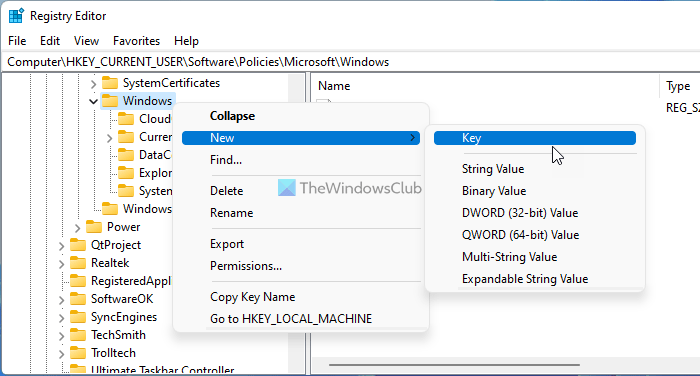Screen dimensions: 700x376
Task: Click the values pane horizontal scrollbar
Action: 454,365
